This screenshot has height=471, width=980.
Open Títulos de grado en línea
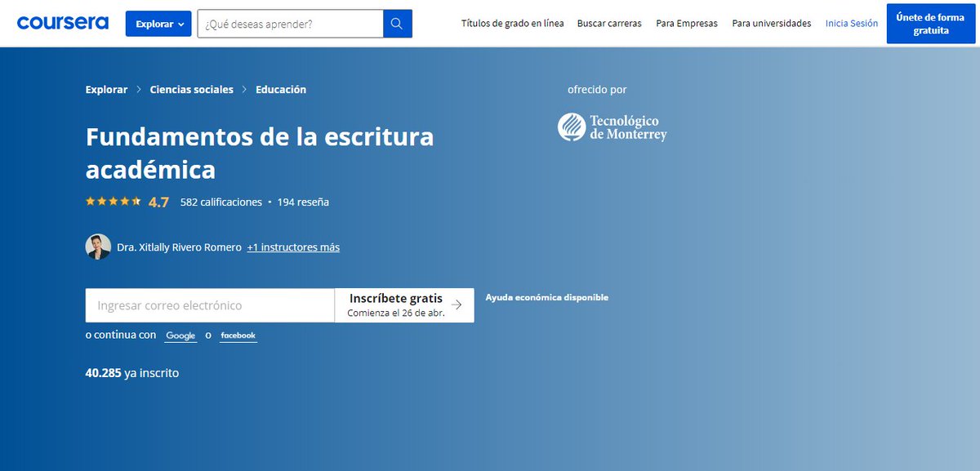coord(512,24)
